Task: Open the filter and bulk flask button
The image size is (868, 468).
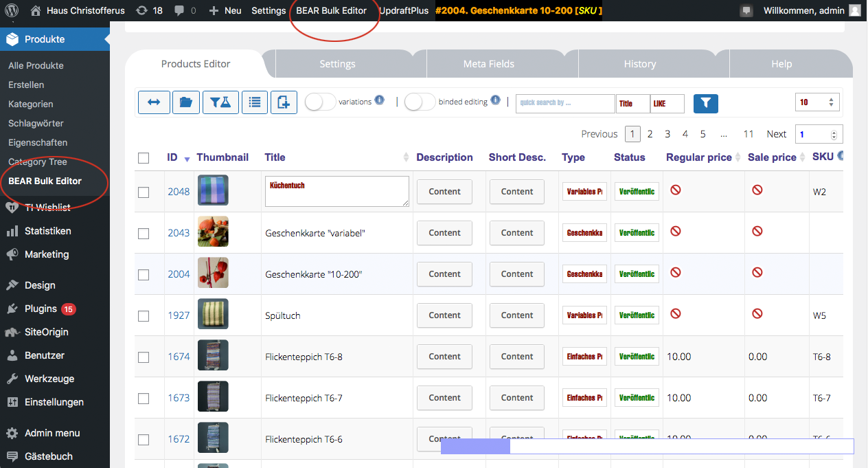Action: point(220,102)
